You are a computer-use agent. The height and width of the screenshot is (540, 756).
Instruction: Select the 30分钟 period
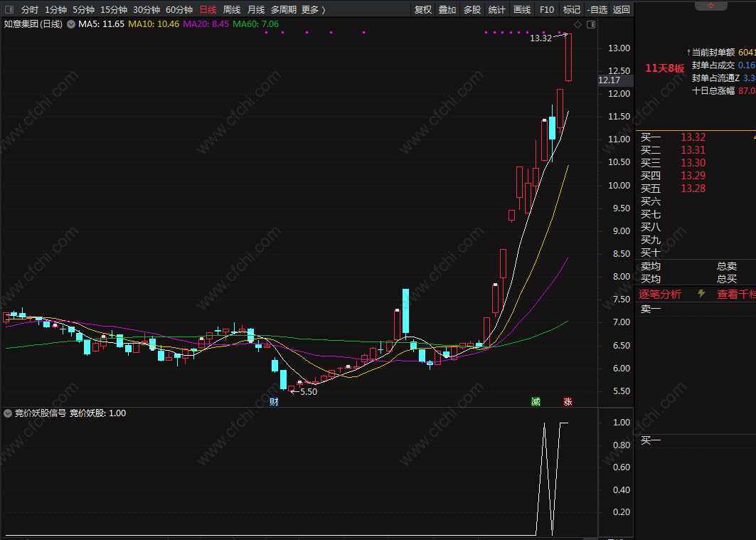point(147,10)
